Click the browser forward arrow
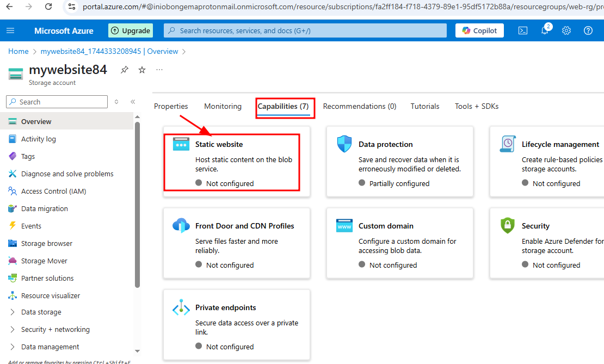This screenshot has width=604, height=364. (28, 7)
